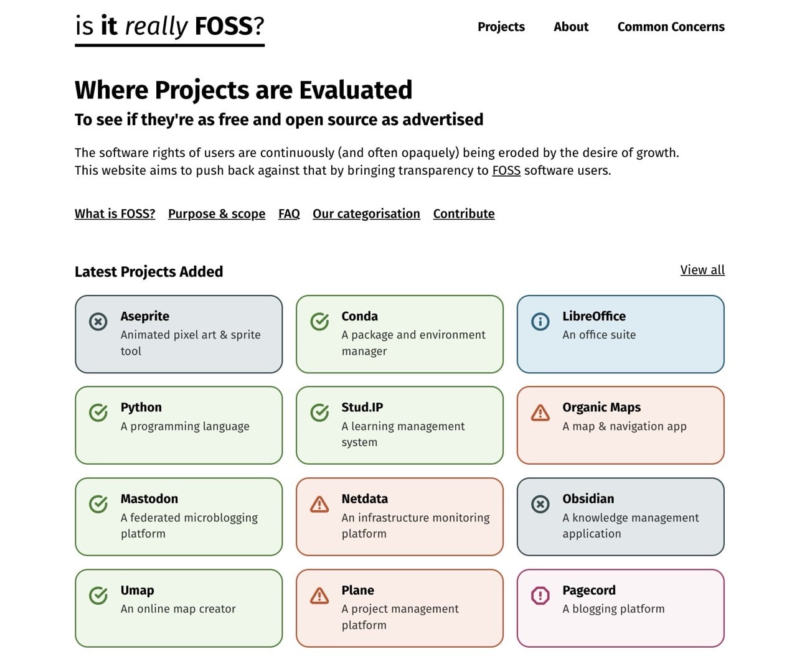Select the info circle icon on LibreOffice card
The image size is (797, 672).
pos(540,322)
